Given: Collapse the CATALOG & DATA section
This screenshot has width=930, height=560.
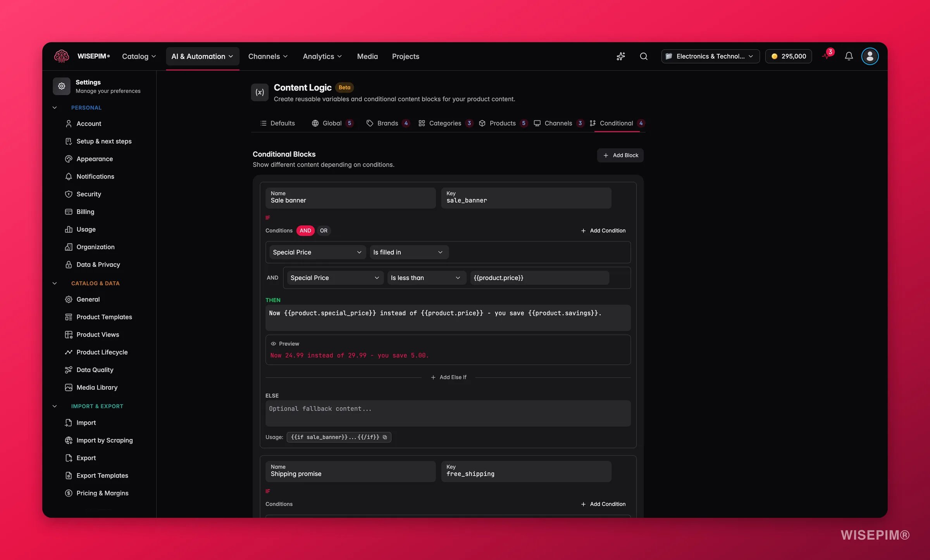Looking at the screenshot, I should 55,283.
